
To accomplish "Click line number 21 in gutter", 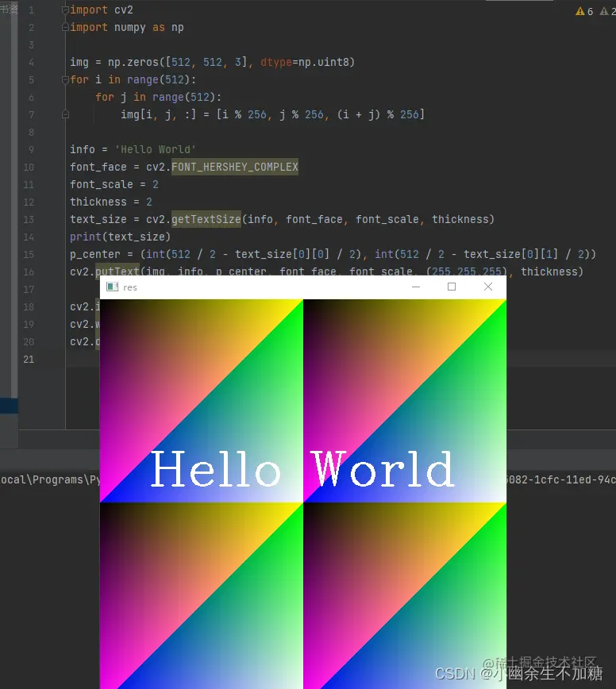I will tap(29, 360).
